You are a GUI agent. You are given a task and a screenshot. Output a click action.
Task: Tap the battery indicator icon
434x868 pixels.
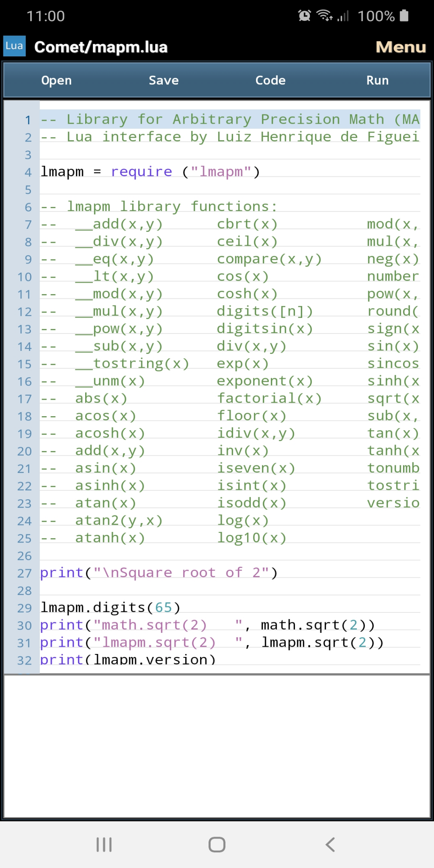pyautogui.click(x=404, y=16)
